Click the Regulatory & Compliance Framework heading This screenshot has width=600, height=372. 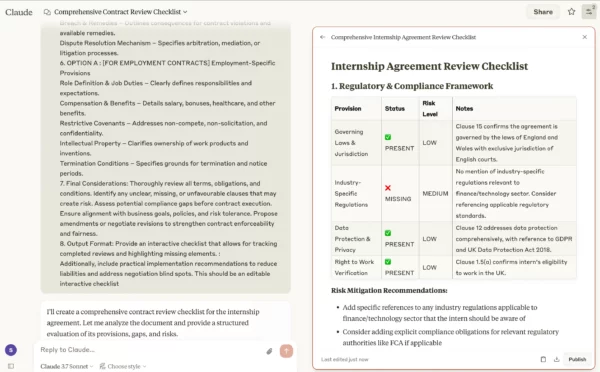tap(412, 86)
